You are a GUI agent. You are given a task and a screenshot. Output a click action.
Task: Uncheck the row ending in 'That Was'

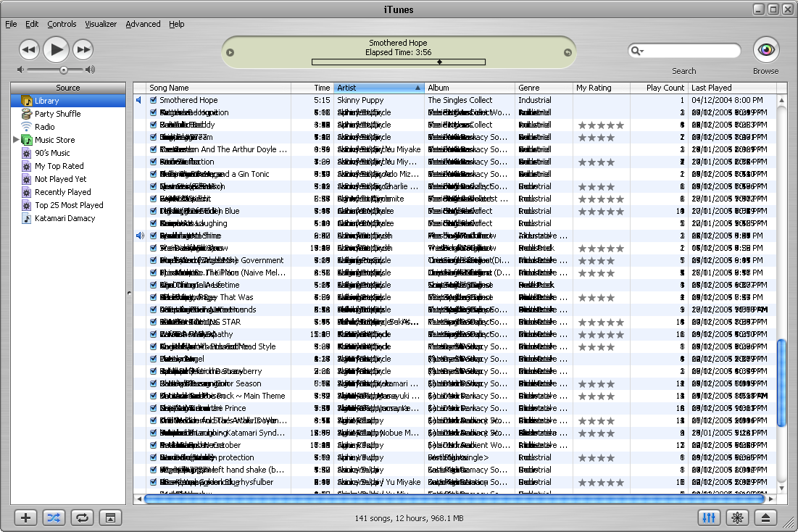pos(153,297)
